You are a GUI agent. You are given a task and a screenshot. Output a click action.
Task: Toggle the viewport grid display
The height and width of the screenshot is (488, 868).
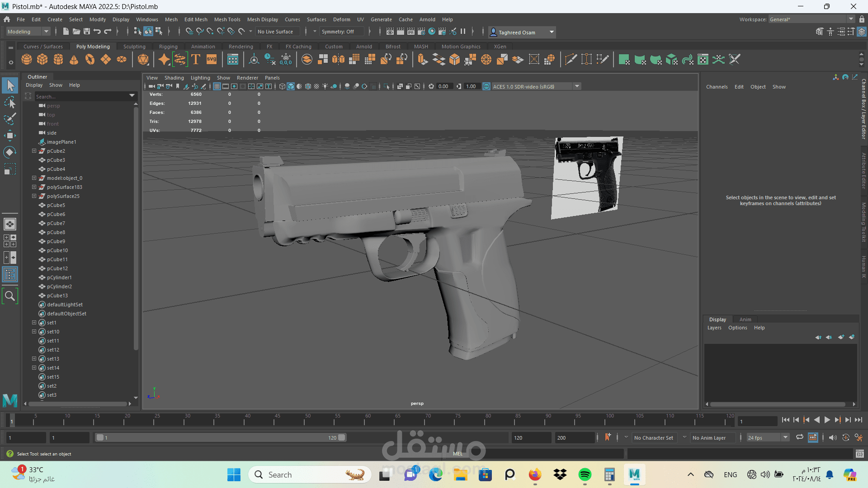217,86
